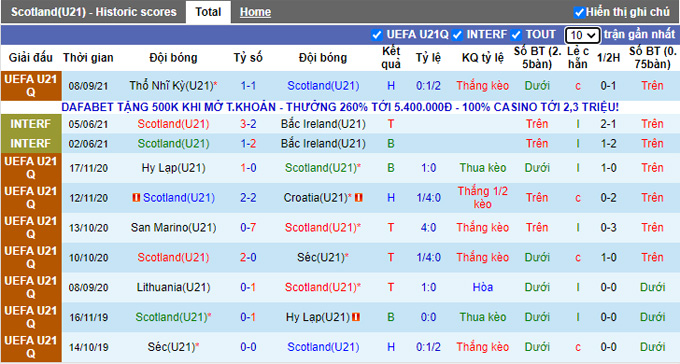
Task: Open Thổ Nhĩ Kỳ(U21) team link
Action: click(x=171, y=86)
